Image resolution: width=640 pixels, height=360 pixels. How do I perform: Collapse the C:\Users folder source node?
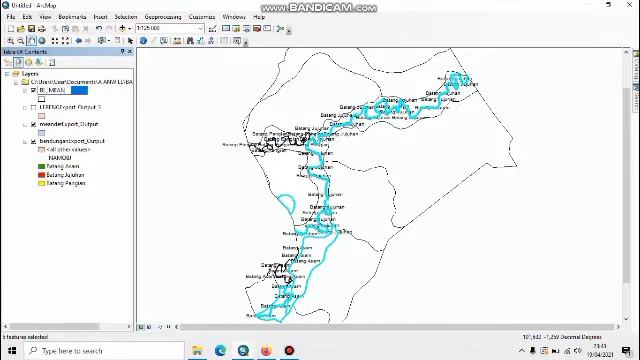[x=16, y=82]
